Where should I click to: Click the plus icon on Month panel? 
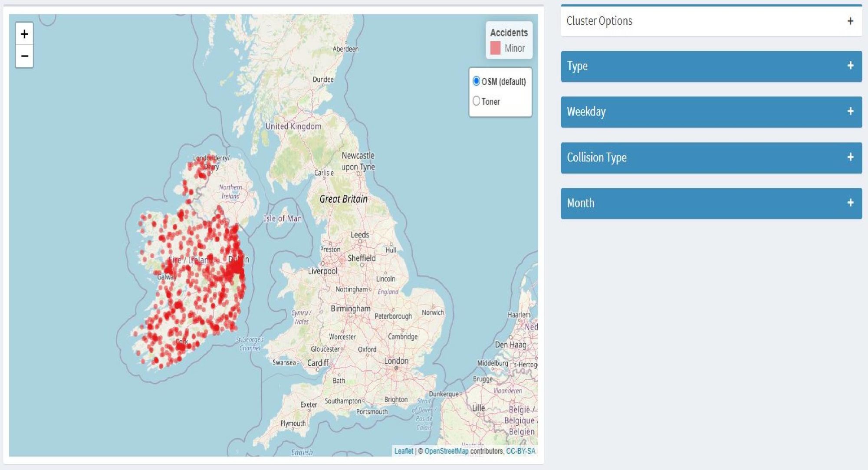(850, 203)
